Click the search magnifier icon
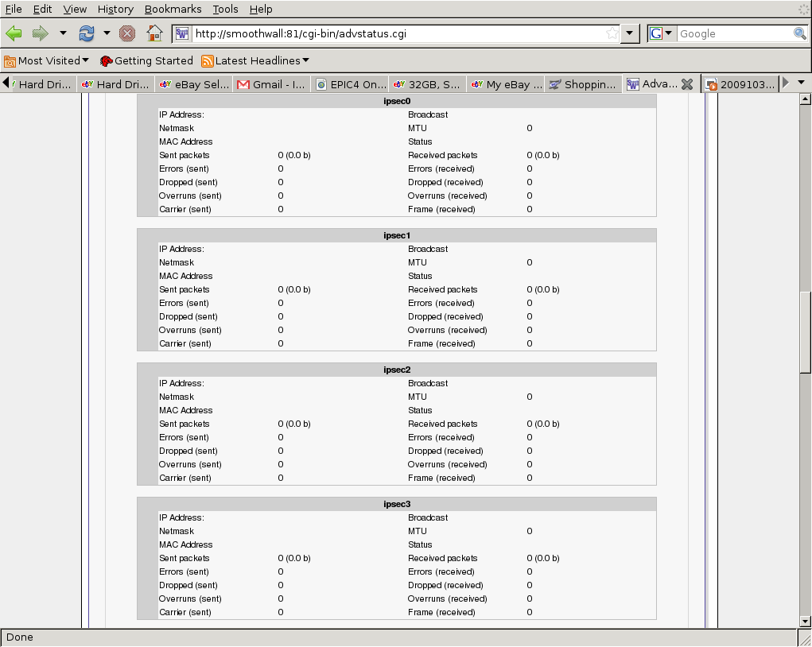Image resolution: width=812 pixels, height=647 pixels. point(800,33)
